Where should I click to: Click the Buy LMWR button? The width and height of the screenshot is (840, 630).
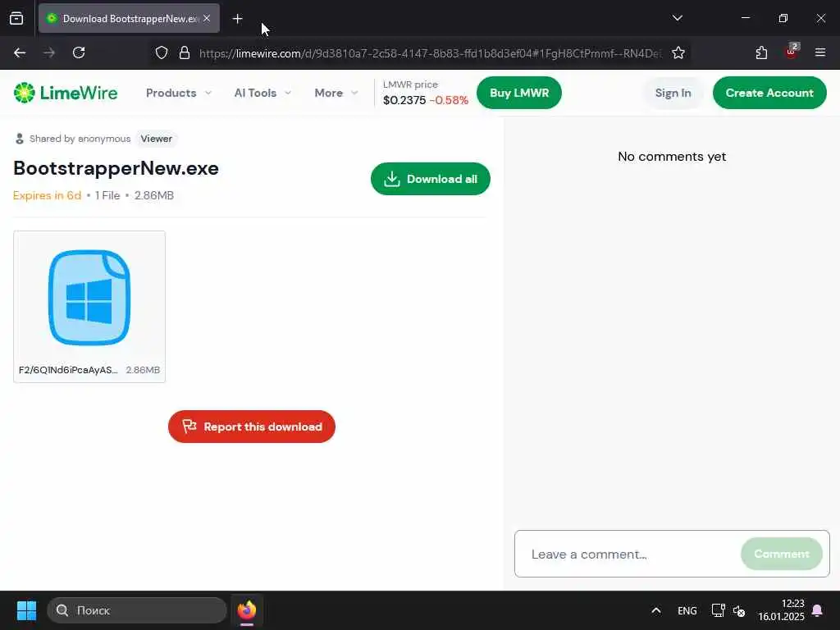[519, 93]
